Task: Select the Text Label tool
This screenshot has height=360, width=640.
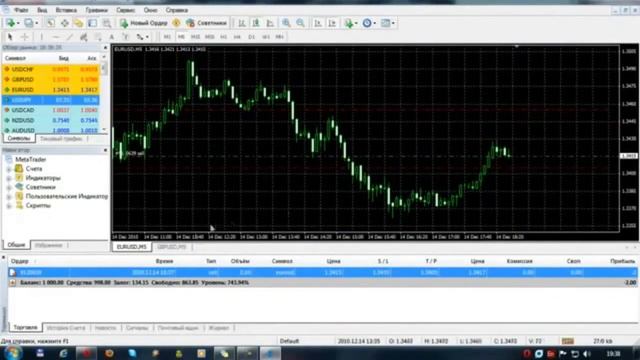Action: 125,37
